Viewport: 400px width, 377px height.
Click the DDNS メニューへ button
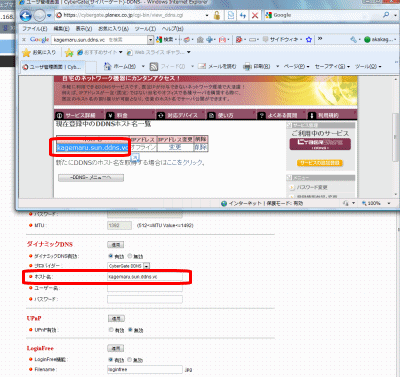pyautogui.click(x=91, y=177)
